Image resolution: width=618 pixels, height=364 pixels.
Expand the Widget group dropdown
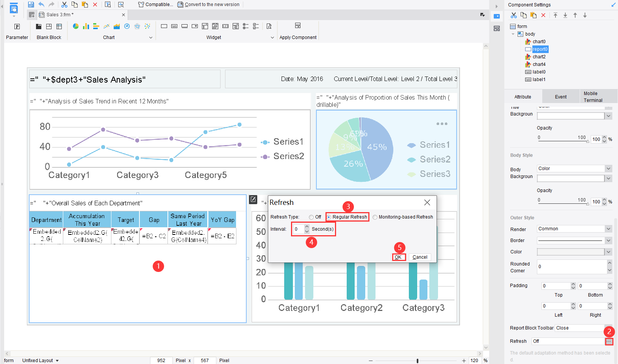click(x=272, y=37)
